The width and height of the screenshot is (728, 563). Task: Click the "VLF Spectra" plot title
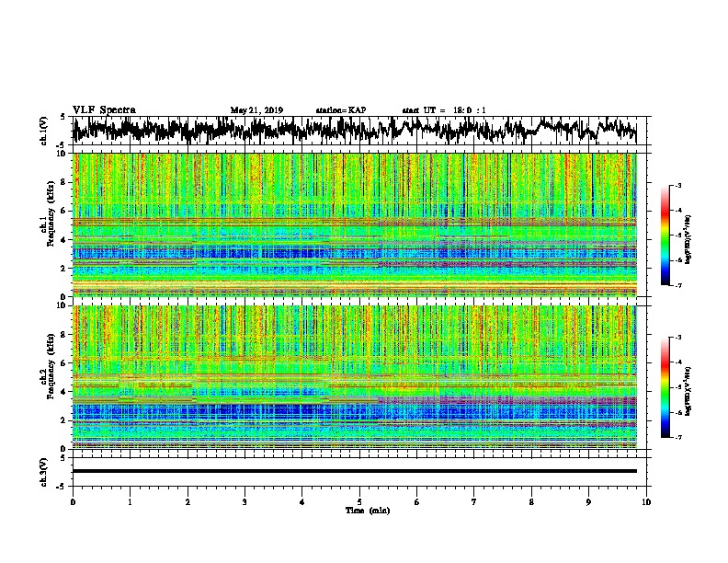coord(104,110)
